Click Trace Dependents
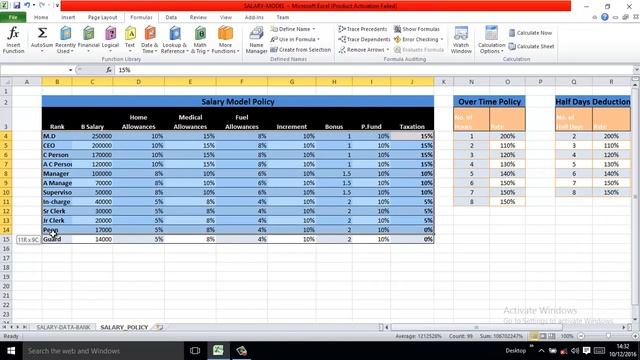Viewport: 640px width, 360px height. 364,39
